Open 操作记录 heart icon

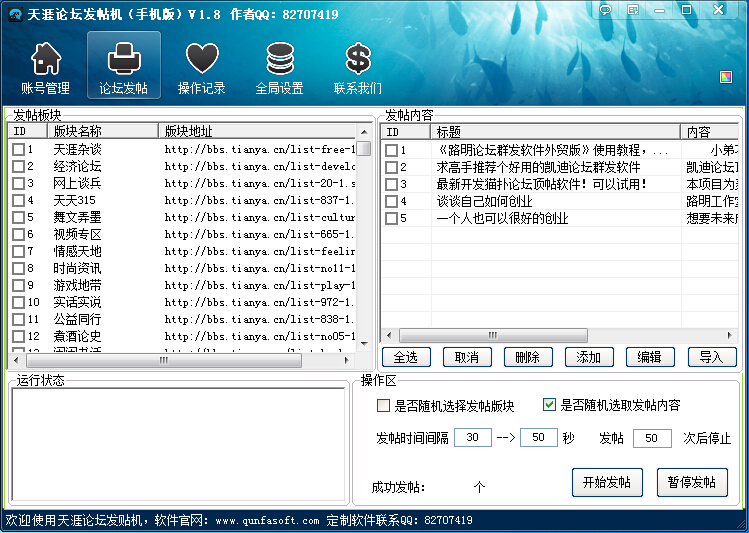[x=202, y=68]
